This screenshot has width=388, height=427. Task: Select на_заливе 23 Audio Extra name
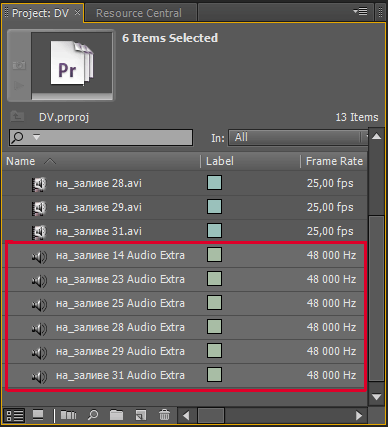120,279
